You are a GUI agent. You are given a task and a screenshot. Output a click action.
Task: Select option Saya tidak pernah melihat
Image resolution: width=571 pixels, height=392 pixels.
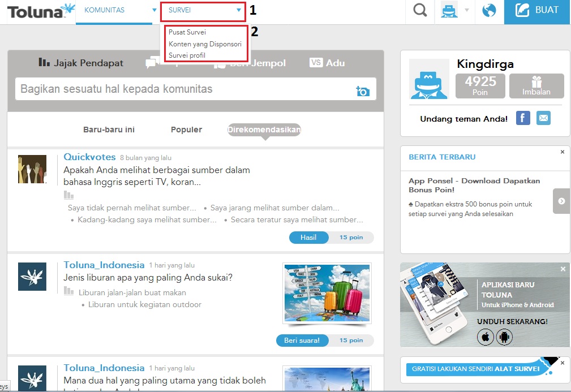132,208
